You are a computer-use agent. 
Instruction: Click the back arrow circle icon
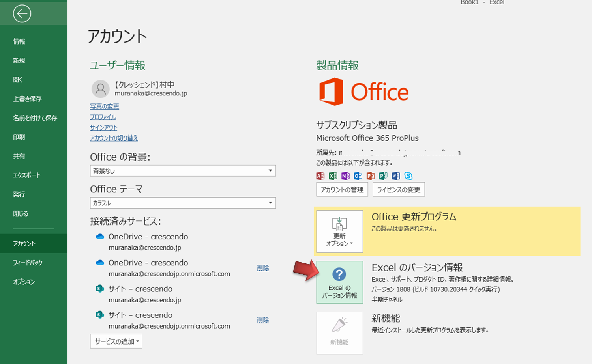pyautogui.click(x=22, y=14)
